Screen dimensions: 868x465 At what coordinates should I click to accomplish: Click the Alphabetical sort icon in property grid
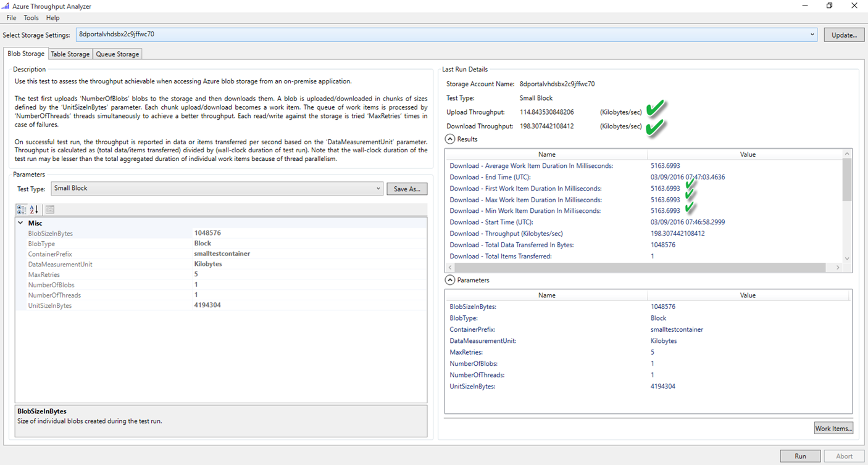pos(34,210)
